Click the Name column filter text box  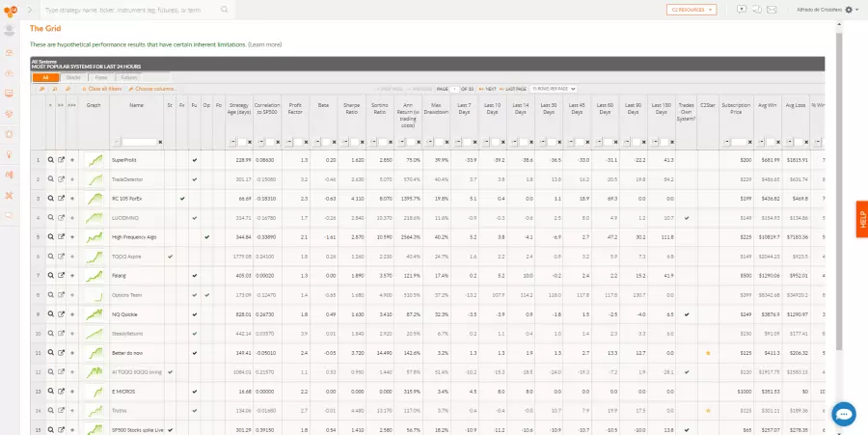click(140, 142)
